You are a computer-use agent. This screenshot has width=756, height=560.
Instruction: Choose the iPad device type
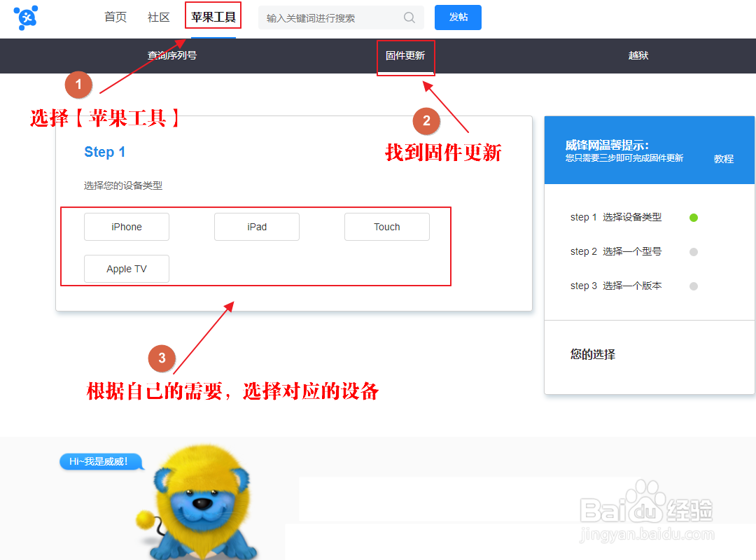pyautogui.click(x=257, y=227)
